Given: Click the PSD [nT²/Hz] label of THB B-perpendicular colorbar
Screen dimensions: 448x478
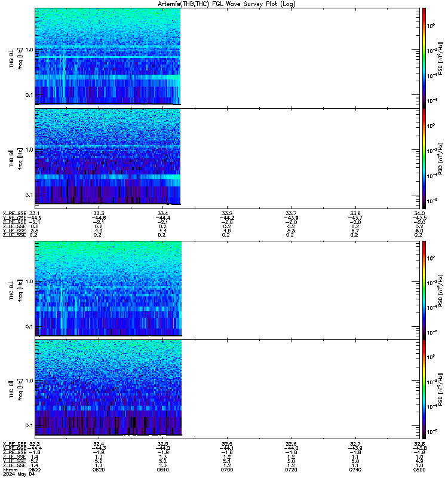Looking at the screenshot, I should (x=440, y=58).
